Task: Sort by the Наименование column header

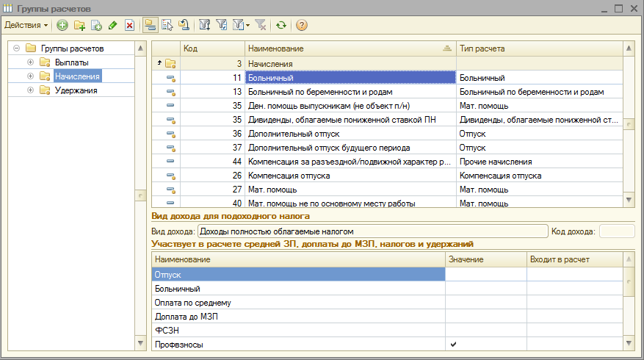Action: tap(345, 48)
